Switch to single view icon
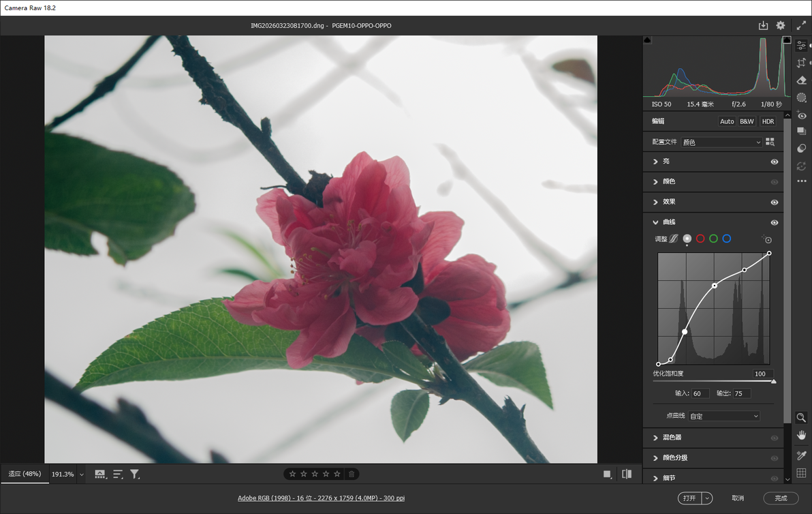The image size is (812, 514). (608, 474)
